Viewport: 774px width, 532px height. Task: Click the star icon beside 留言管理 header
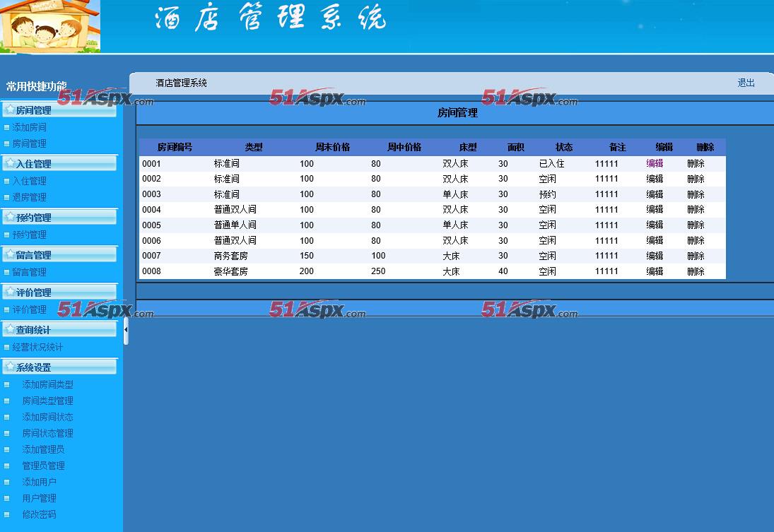coord(9,254)
